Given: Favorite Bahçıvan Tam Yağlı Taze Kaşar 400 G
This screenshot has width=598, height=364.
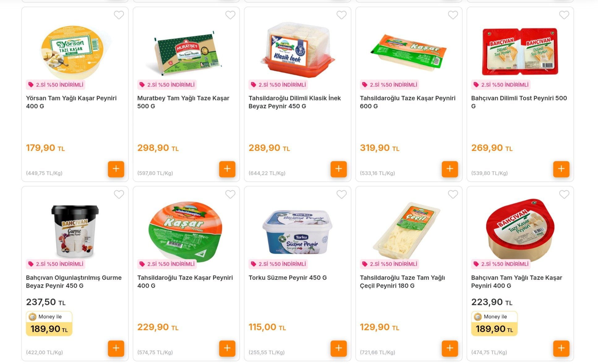Looking at the screenshot, I should point(564,194).
